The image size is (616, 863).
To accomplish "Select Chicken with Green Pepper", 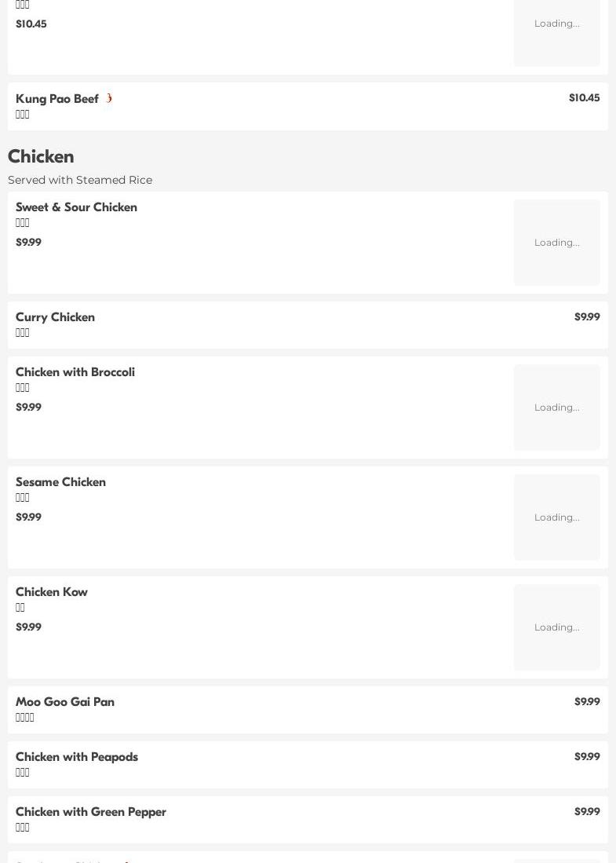I will [308, 820].
